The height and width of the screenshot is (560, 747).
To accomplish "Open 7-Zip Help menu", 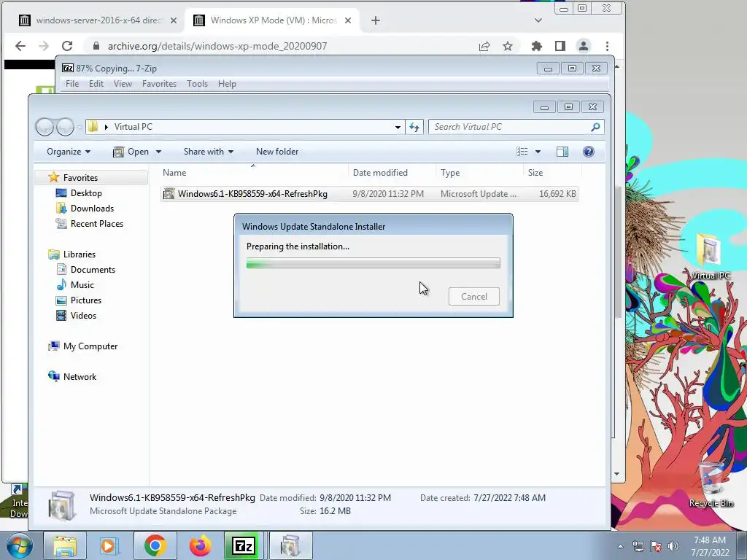I will [227, 83].
